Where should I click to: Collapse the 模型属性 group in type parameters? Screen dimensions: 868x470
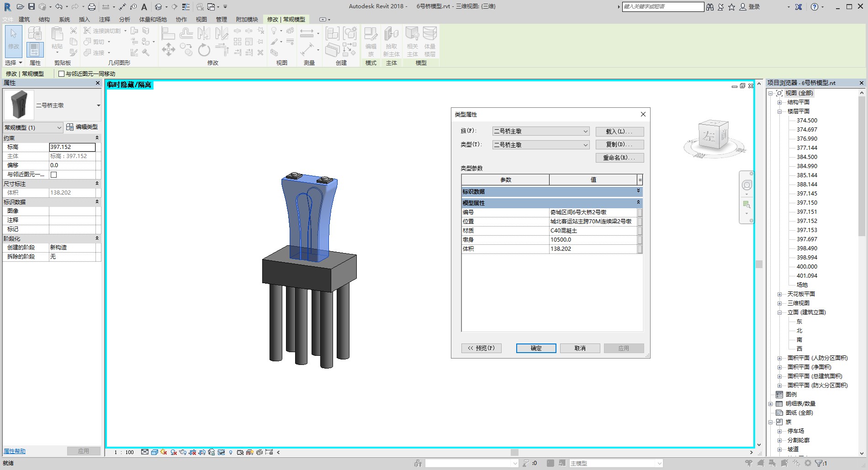coord(638,202)
